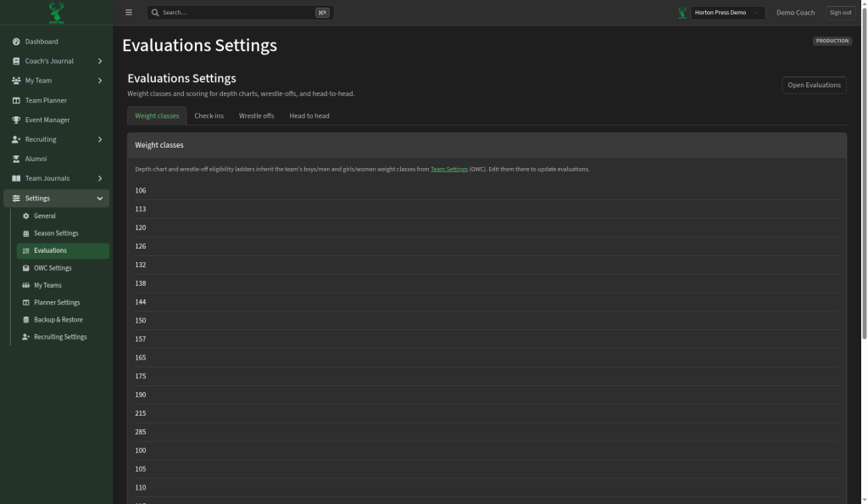
Task: Click the My Teams group icon
Action: point(25,285)
